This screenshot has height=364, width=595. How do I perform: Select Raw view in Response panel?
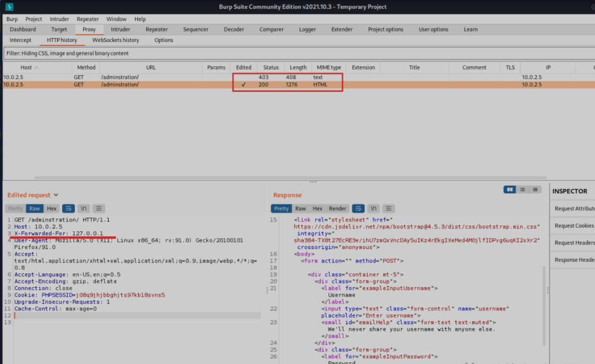[300, 208]
